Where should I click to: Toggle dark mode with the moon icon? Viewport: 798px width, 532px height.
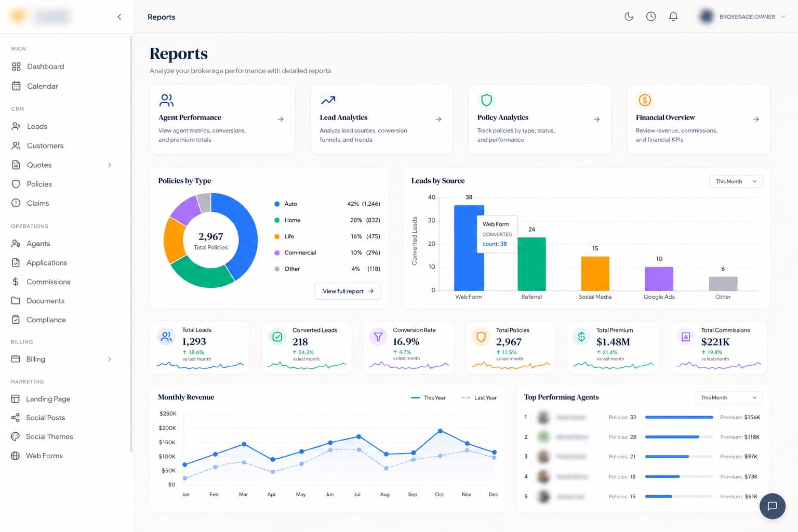[629, 17]
